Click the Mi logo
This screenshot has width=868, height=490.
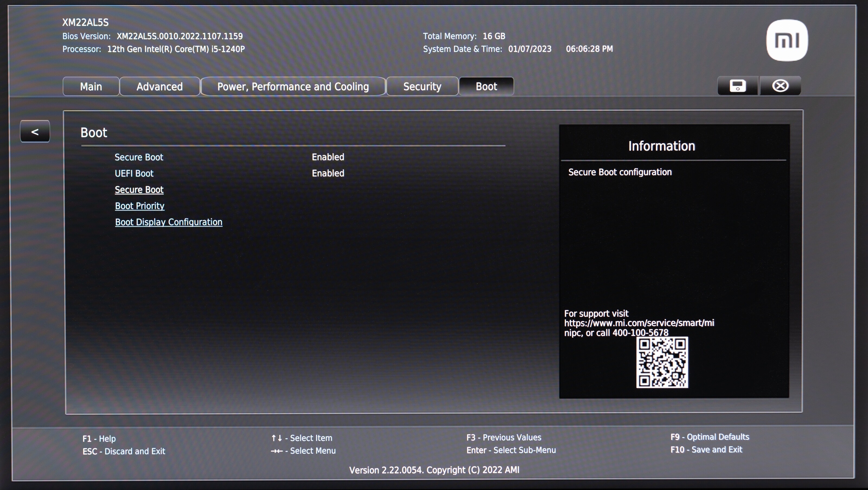(787, 40)
